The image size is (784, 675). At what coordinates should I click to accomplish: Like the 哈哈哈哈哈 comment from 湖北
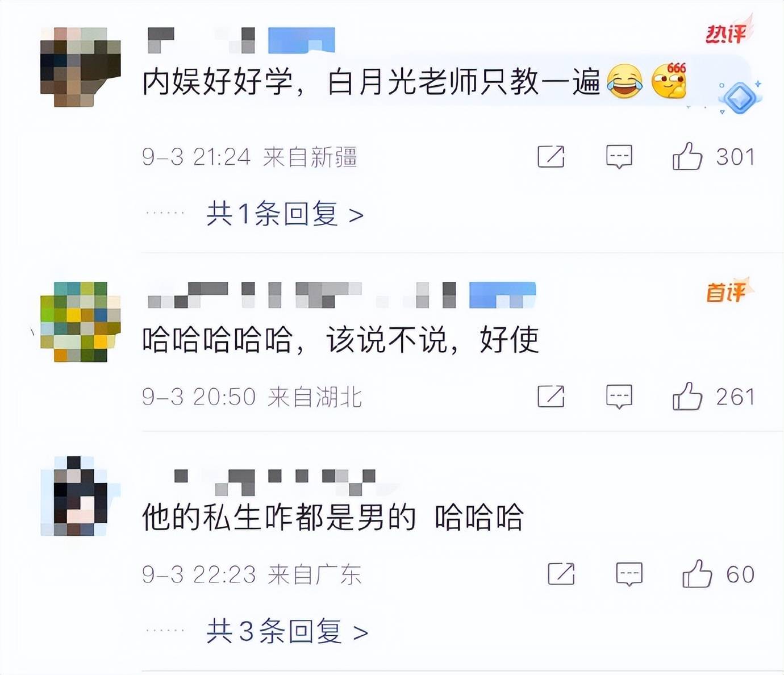click(x=687, y=396)
